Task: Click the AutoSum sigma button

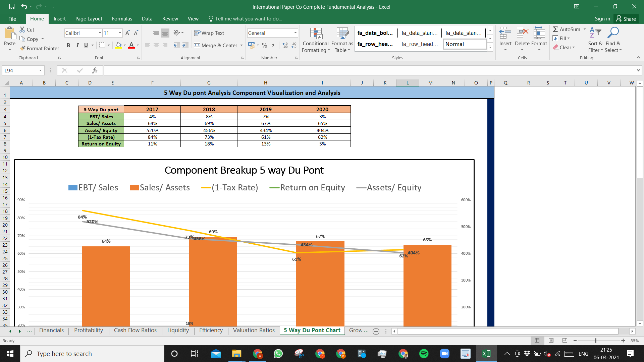Action: [x=567, y=29]
